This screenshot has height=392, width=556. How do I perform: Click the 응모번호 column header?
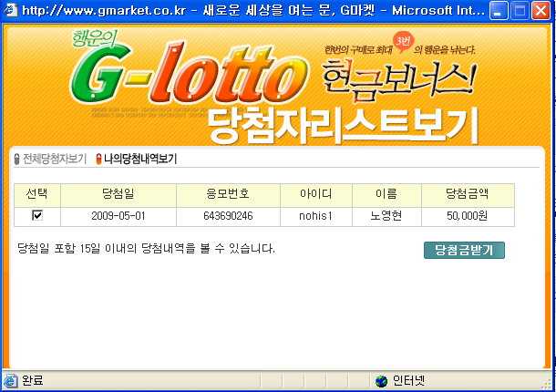pos(228,195)
